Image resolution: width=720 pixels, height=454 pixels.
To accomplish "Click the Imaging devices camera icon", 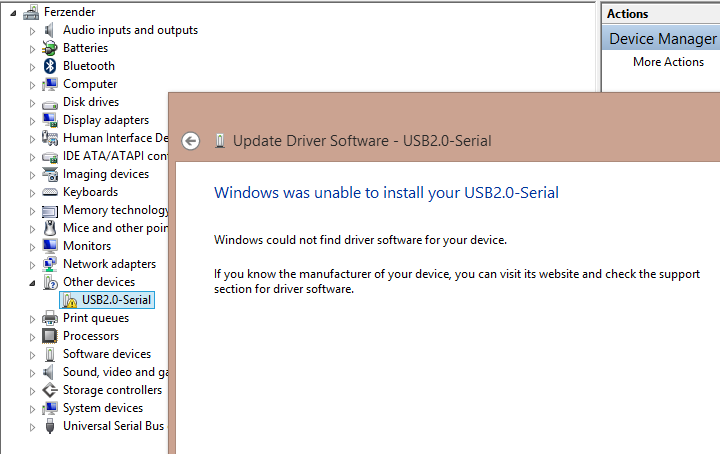I will 50,174.
